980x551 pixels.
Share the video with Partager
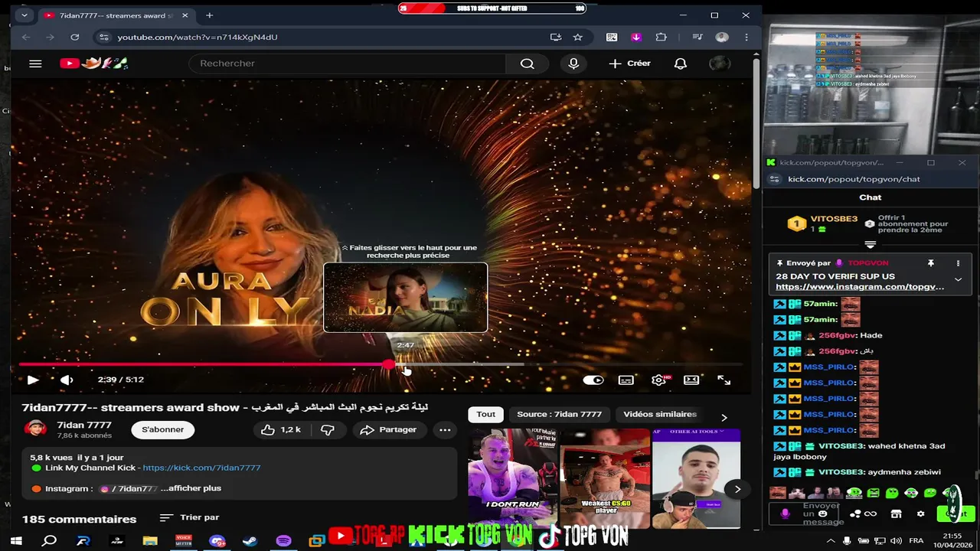click(x=388, y=430)
